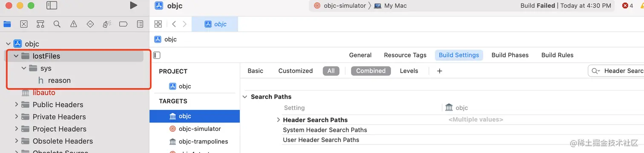Switch to Combined view mode
This screenshot has width=644, height=153.
click(x=371, y=71)
